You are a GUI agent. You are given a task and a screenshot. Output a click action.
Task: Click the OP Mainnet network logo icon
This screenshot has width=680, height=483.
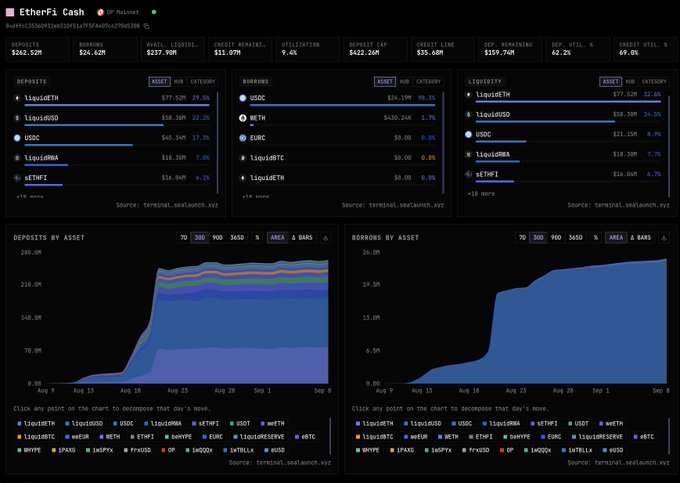click(x=101, y=12)
